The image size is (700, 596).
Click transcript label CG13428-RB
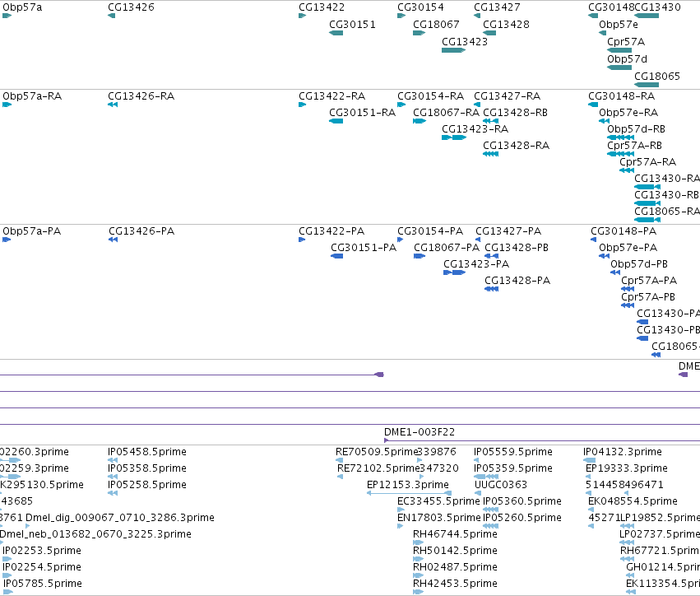(x=515, y=113)
